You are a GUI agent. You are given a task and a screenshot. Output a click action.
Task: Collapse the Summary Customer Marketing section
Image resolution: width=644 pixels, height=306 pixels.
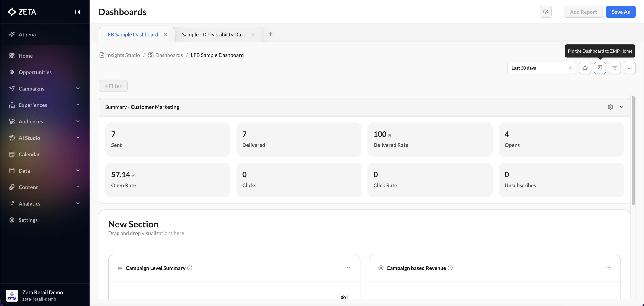click(x=621, y=107)
